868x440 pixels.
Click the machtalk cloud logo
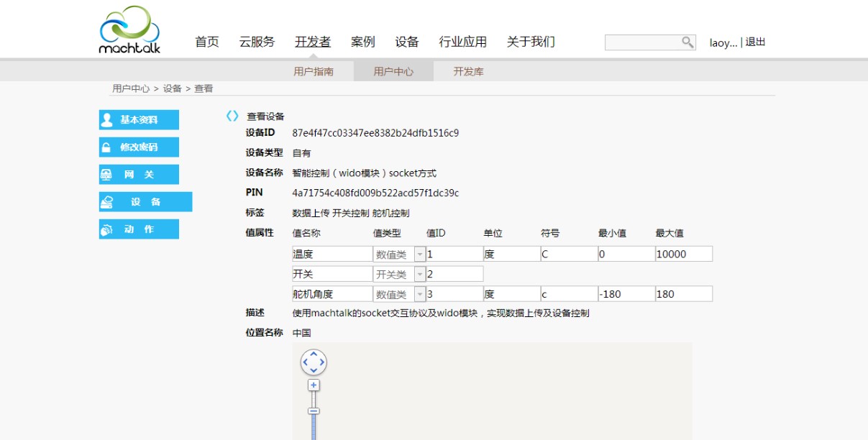coord(129,29)
